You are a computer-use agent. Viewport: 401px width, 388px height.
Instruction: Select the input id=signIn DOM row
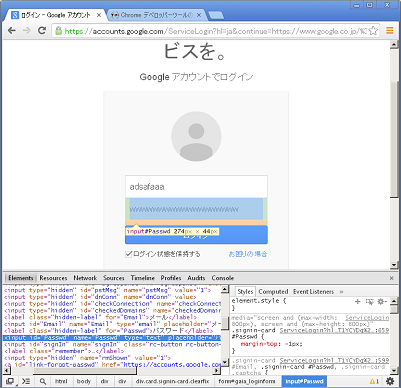(112, 344)
